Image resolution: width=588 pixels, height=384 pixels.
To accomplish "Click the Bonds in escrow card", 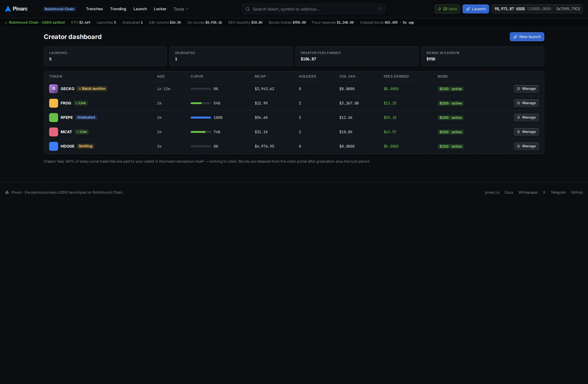I will point(482,56).
